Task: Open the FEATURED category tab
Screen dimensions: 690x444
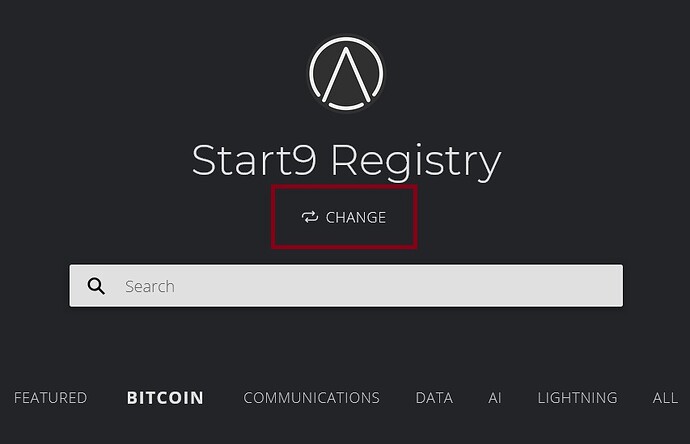Action: [51, 398]
